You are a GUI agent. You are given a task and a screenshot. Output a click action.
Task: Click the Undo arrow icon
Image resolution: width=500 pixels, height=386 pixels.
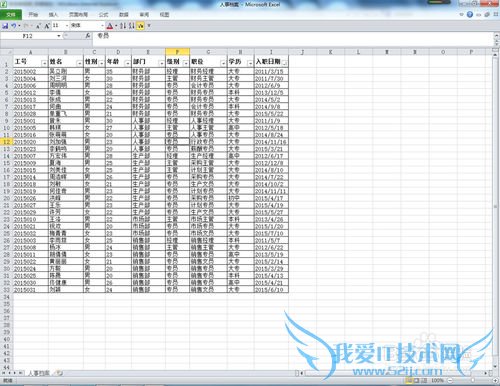coord(13,26)
